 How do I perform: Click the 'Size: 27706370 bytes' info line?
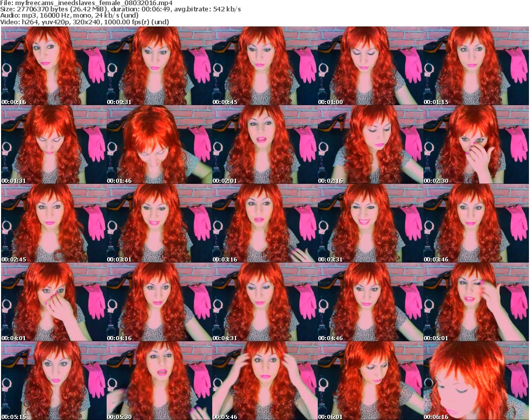point(120,9)
